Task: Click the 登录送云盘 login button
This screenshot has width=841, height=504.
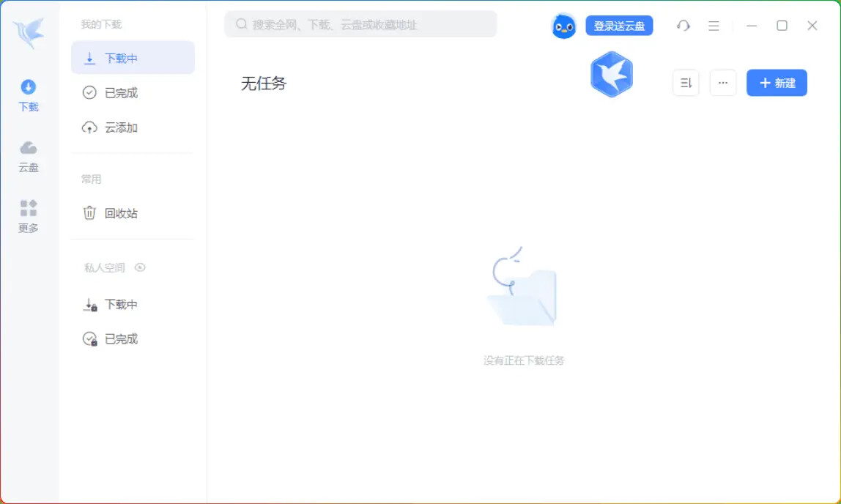Action: [619, 26]
